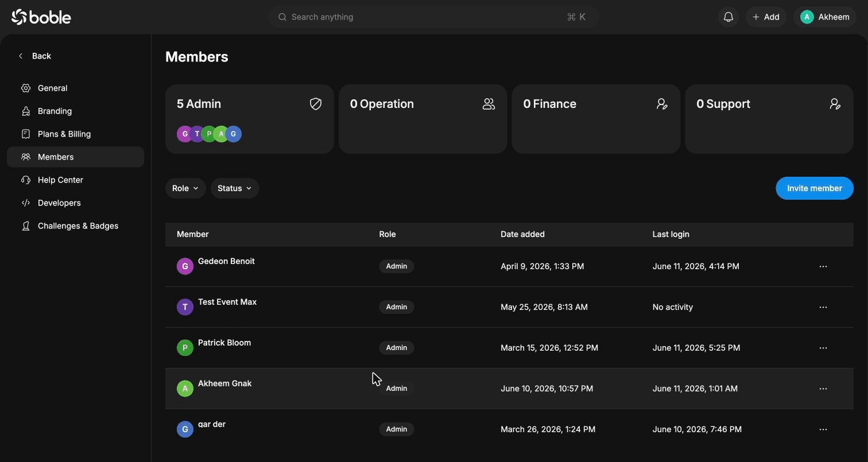
Task: Click the Members page heading
Action: [x=197, y=57]
